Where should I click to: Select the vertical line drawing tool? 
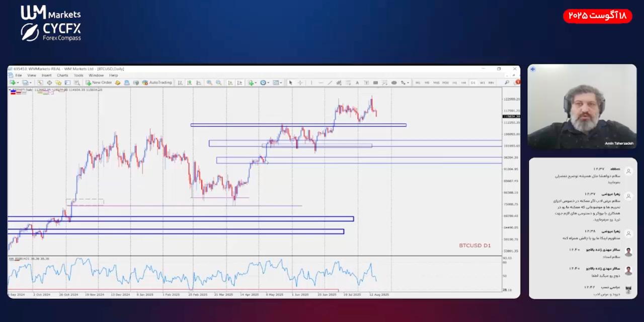[x=311, y=83]
